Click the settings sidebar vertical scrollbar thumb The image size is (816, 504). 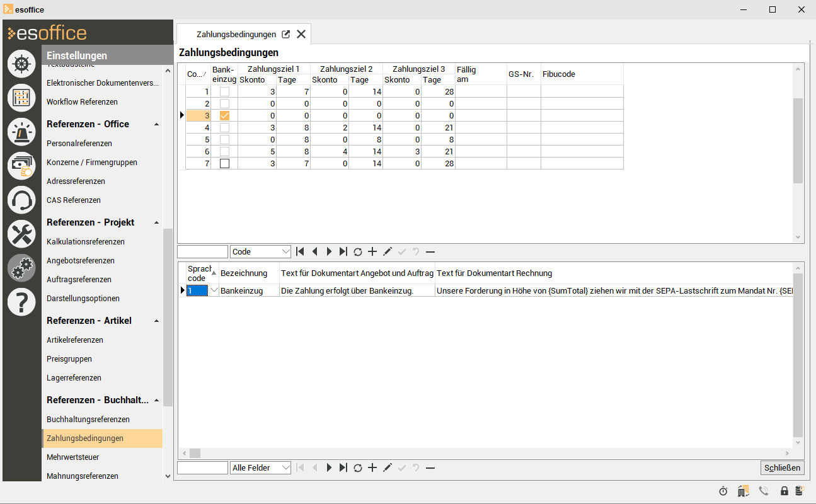(x=168, y=318)
